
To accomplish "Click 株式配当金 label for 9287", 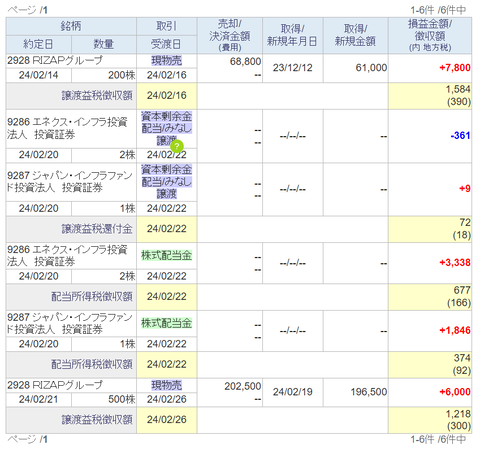I will coord(166,323).
